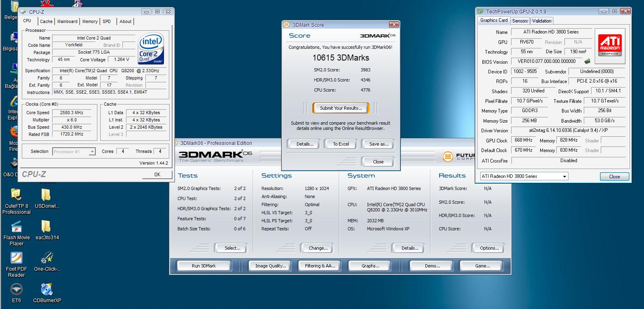Image resolution: width=644 pixels, height=309 pixels.
Task: Click the Intel Core 2 Quad logo in CPU-Z
Action: 150,48
